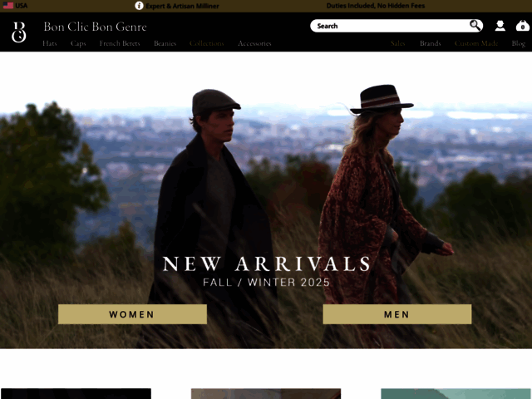
Task: Click the Bon Clic Bon Genre site title
Action: (95, 27)
